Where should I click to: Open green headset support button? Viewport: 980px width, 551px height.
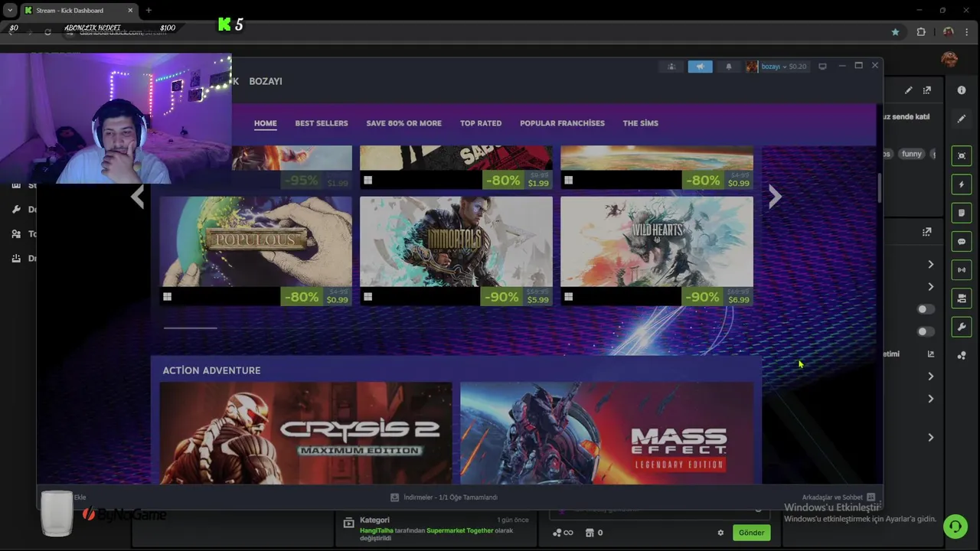[x=955, y=527]
